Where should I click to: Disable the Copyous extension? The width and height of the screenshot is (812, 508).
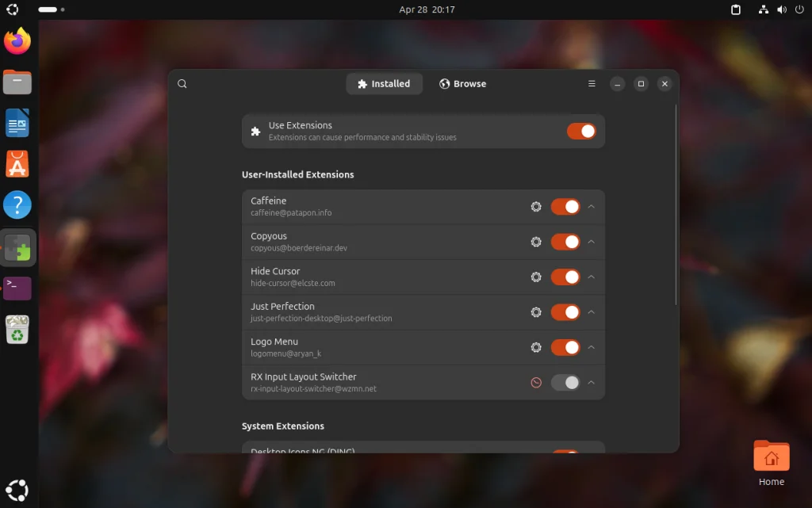click(x=565, y=242)
